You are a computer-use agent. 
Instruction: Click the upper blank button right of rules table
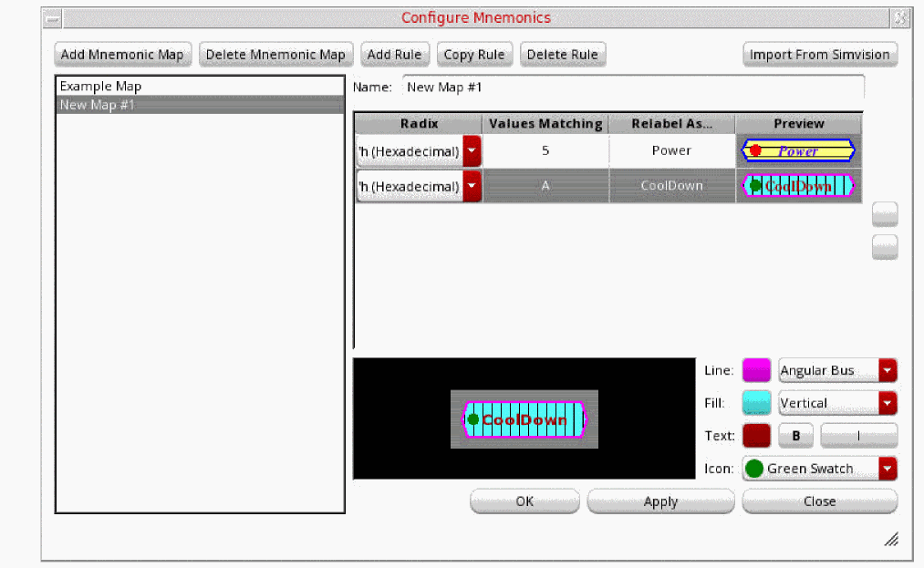coord(885,214)
